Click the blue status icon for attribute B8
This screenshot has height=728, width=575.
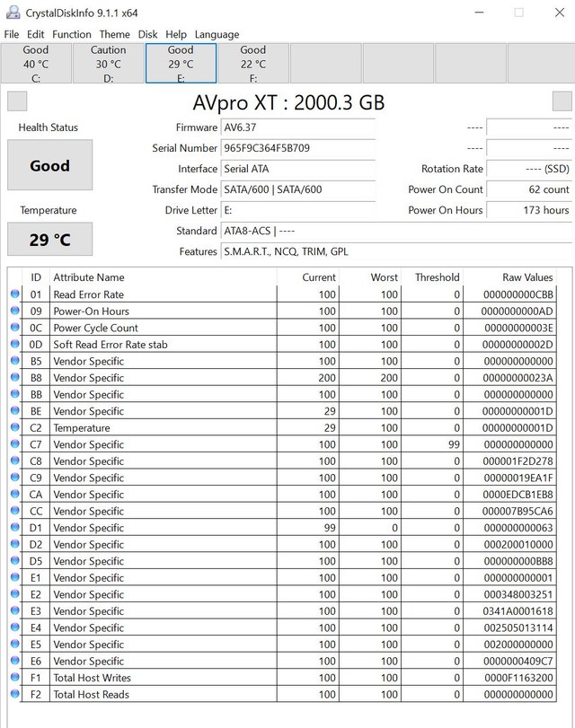(15, 377)
